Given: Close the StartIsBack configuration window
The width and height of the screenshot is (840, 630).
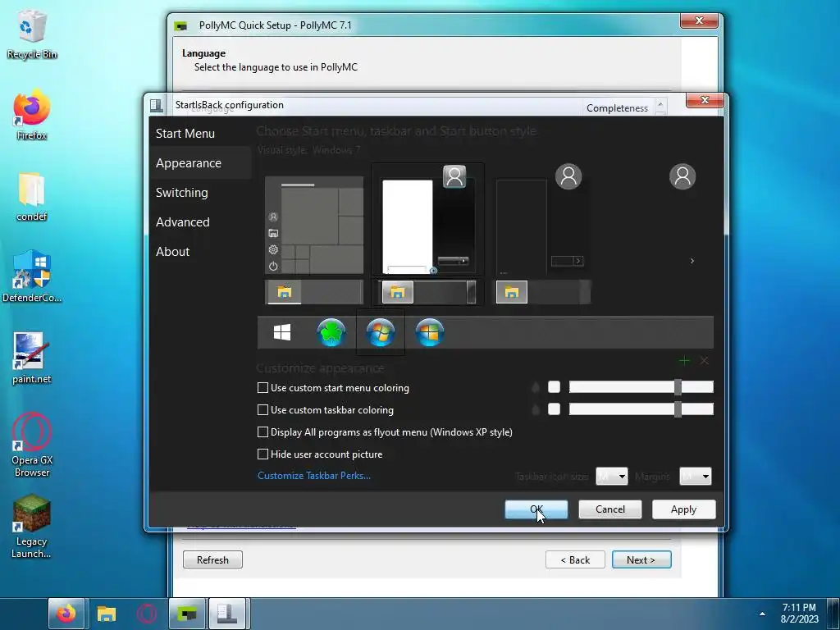Looking at the screenshot, I should pos(705,100).
